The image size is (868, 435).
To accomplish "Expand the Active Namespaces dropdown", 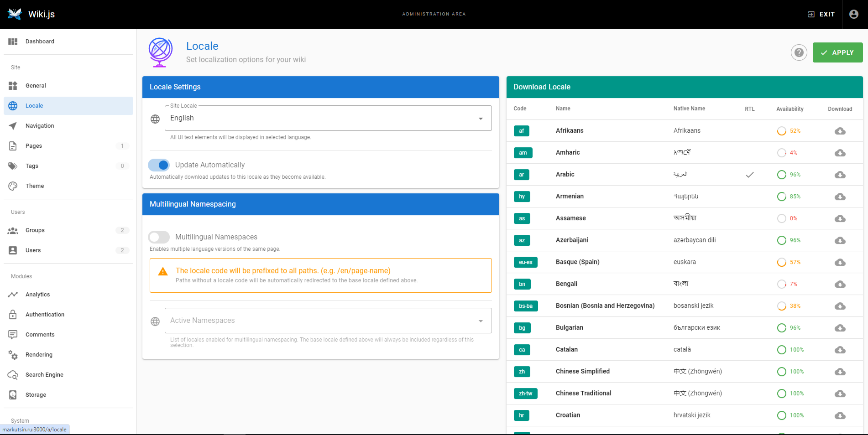I will [x=328, y=321].
